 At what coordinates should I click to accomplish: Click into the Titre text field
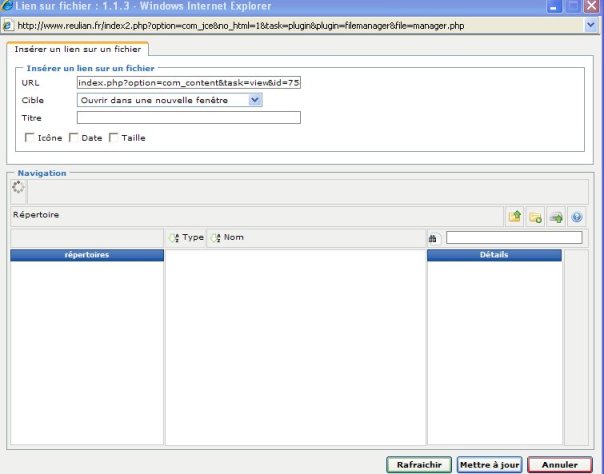click(x=188, y=118)
